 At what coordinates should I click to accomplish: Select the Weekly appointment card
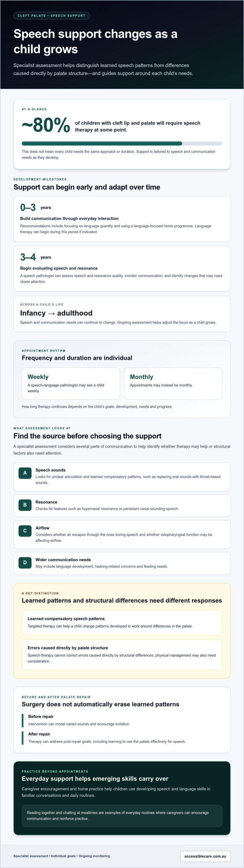[x=71, y=383]
